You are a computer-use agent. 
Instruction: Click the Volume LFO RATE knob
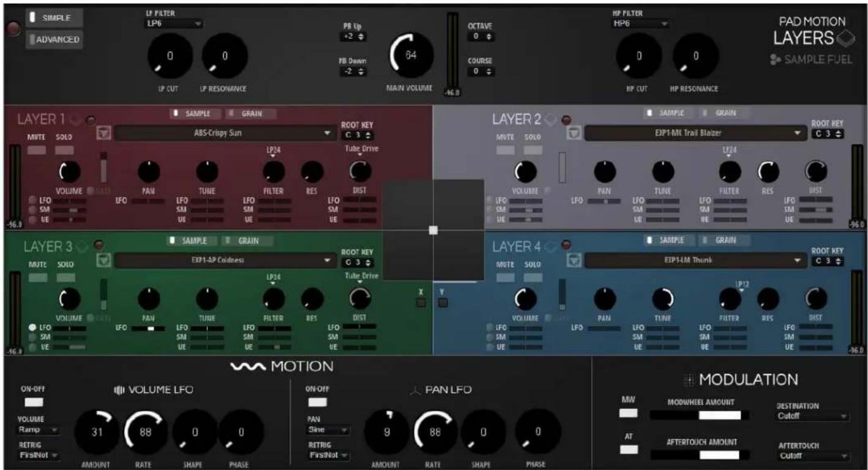pyautogui.click(x=147, y=432)
